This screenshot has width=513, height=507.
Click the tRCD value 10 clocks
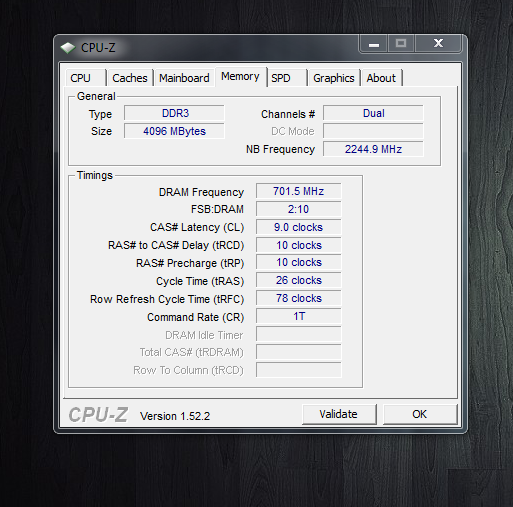click(299, 245)
